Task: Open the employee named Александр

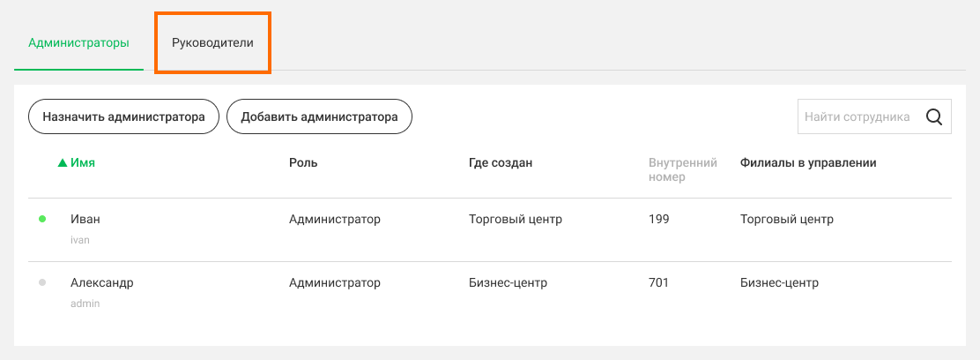Action: coord(102,282)
